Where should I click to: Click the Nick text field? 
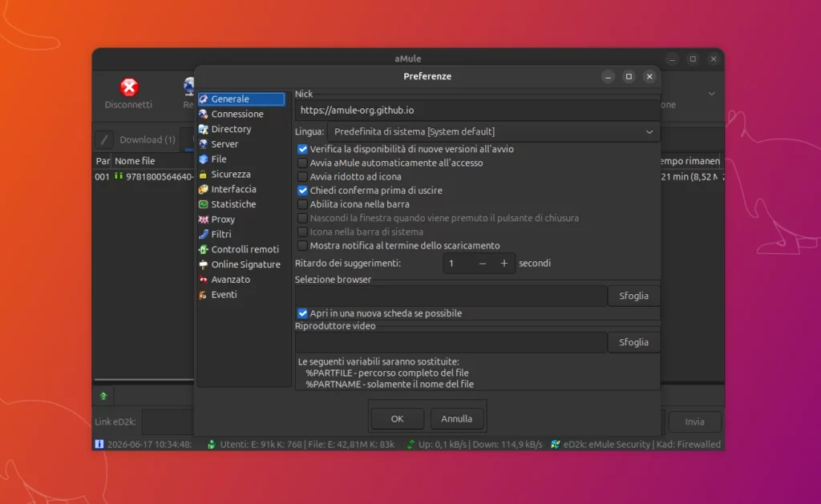tap(477, 111)
